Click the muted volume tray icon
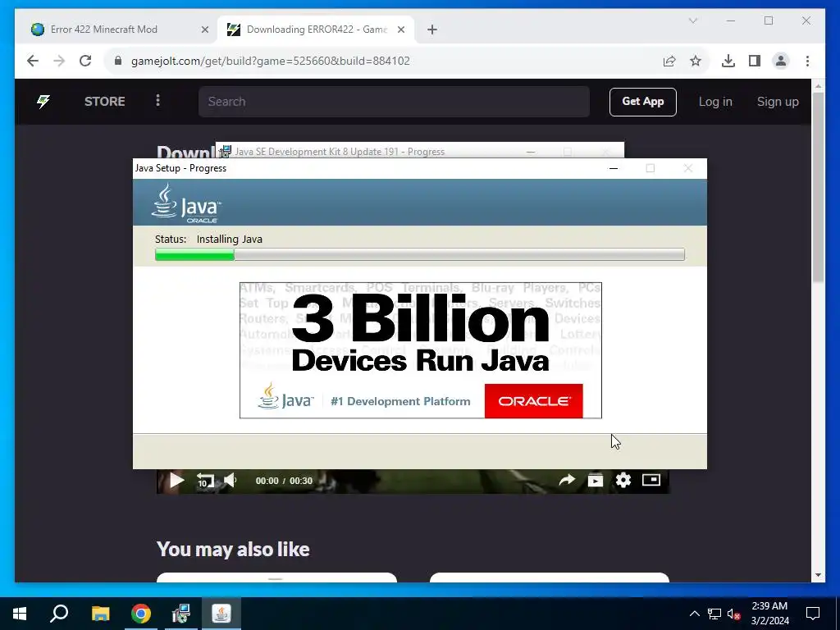 pyautogui.click(x=734, y=614)
